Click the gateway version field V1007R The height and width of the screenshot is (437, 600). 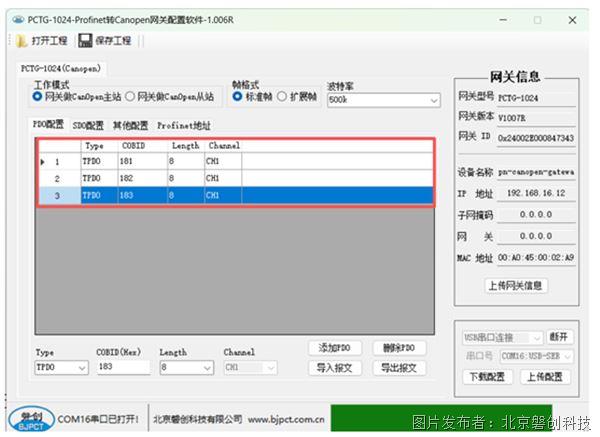(x=536, y=118)
